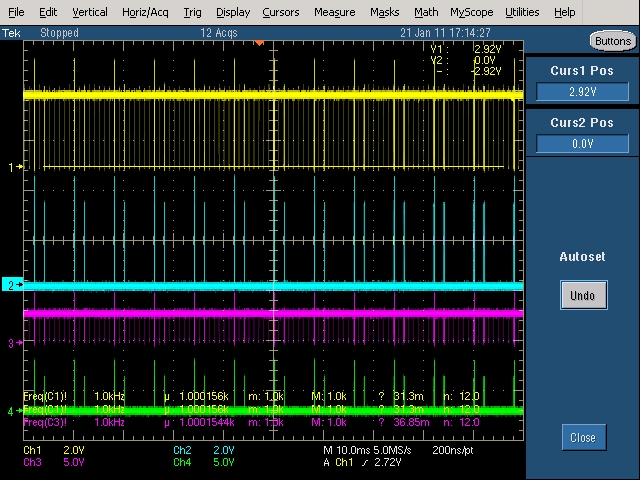Open the File menu
The image size is (640, 480).
pos(16,12)
